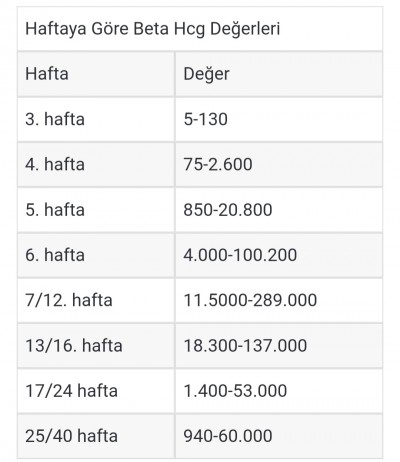Click the table title Haftaya Göre Beta Hcg Değerleri
Image resolution: width=400 pixels, height=462 pixels.
(x=153, y=29)
